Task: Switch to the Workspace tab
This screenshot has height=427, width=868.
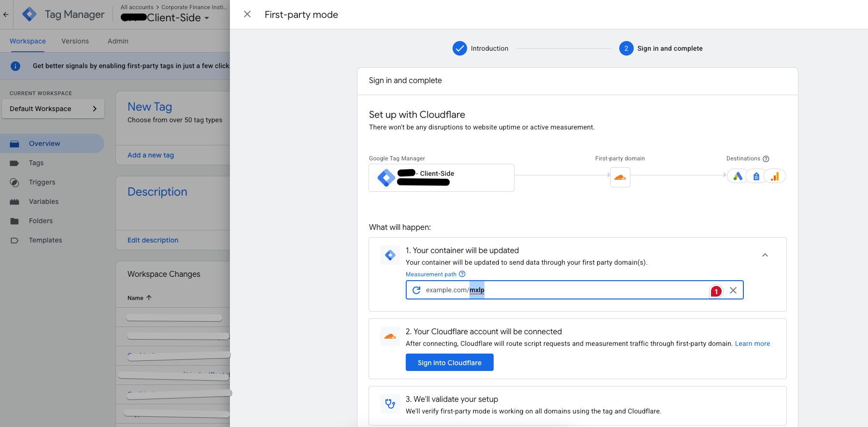Action: tap(28, 41)
